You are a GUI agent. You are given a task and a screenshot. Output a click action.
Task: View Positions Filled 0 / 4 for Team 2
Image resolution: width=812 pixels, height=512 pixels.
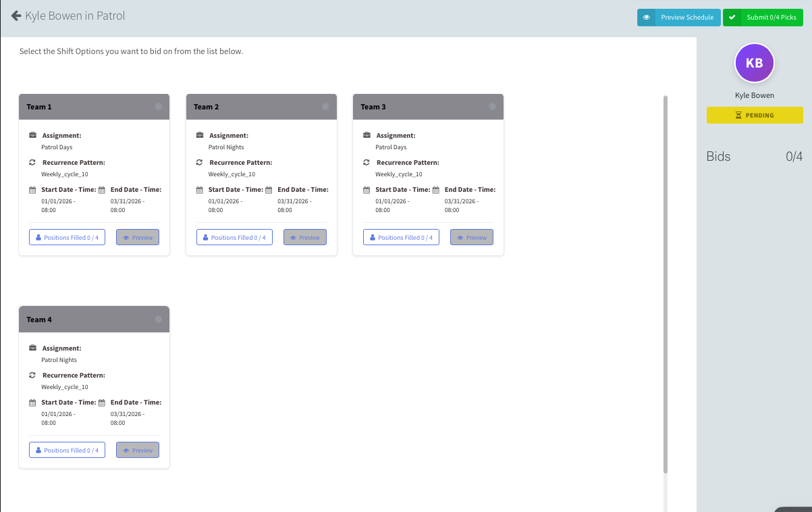(x=234, y=237)
